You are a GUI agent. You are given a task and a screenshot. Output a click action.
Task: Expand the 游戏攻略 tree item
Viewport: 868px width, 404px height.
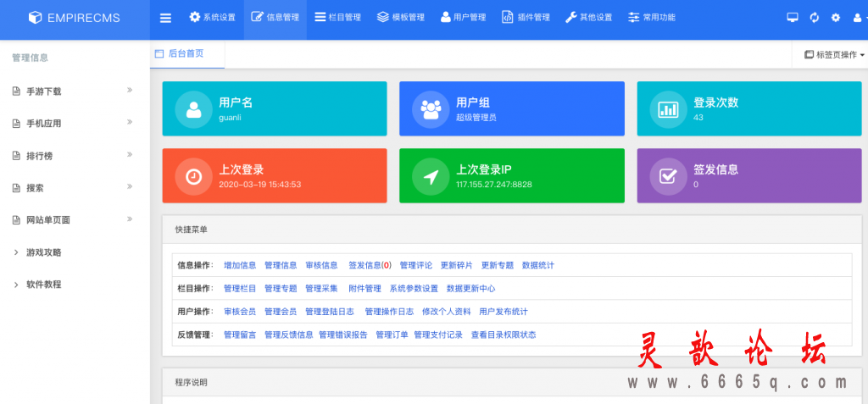[37, 252]
